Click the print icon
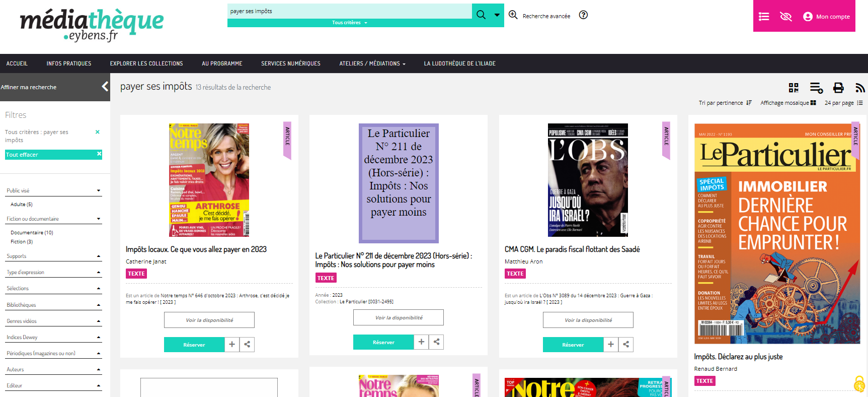 click(x=838, y=88)
